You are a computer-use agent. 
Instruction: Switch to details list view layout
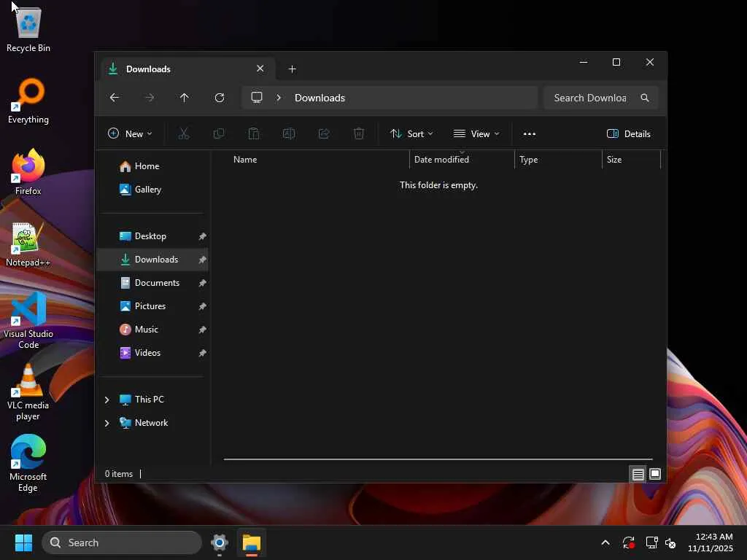click(638, 474)
